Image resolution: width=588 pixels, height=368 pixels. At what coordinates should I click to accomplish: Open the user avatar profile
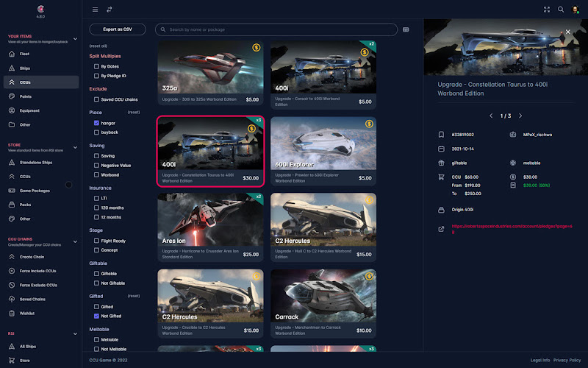[x=575, y=10]
